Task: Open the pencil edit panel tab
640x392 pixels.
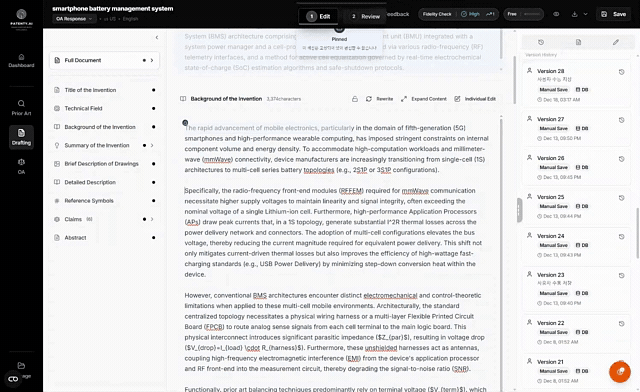Action: 616,42
